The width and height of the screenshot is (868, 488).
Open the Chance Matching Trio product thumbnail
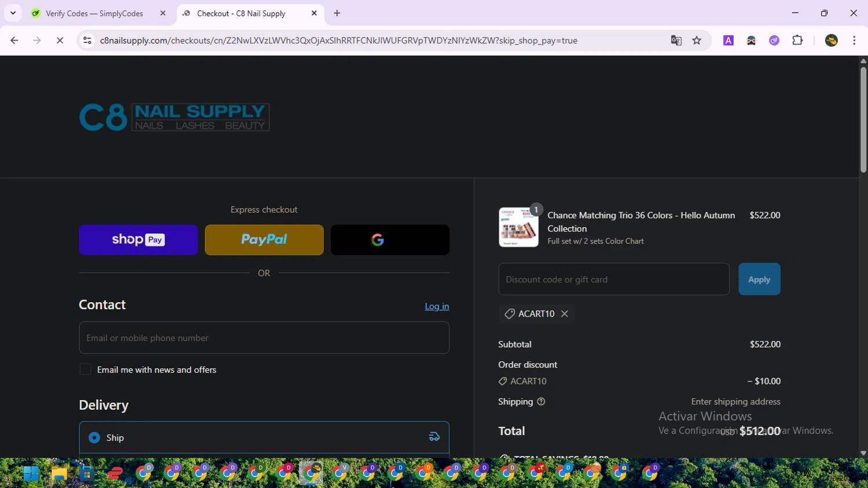coord(518,228)
